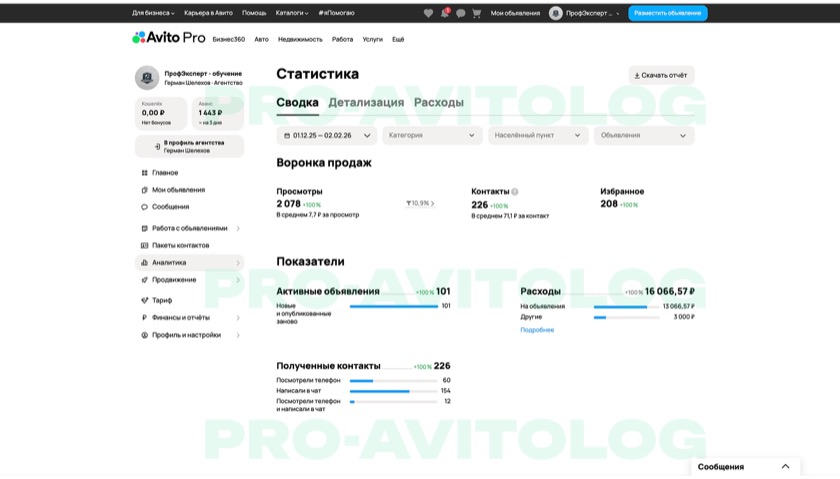
Task: Click the Просмотры value 2 078
Action: (288, 204)
